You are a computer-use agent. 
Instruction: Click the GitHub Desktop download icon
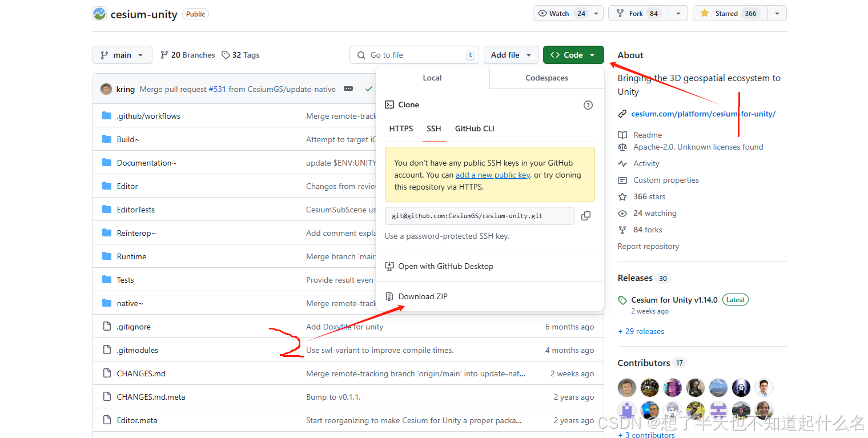click(389, 266)
